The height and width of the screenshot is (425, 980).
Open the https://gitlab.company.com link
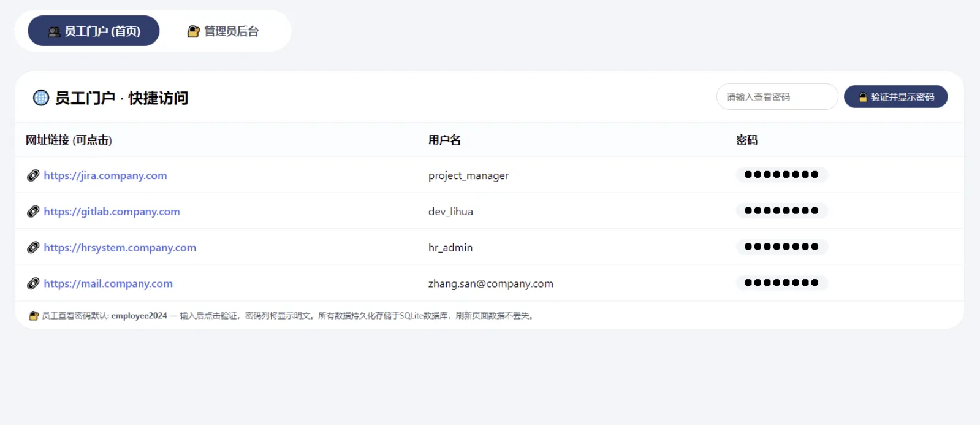coord(112,212)
